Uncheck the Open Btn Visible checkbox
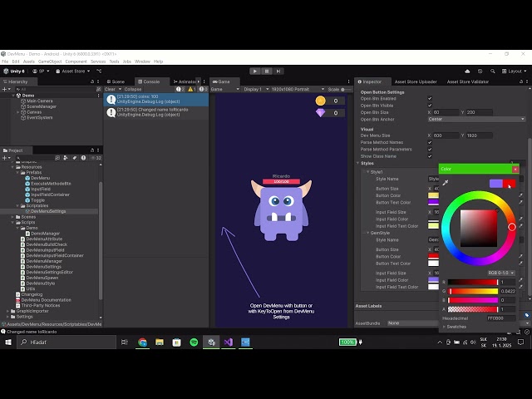The width and height of the screenshot is (532, 399). pyautogui.click(x=430, y=106)
